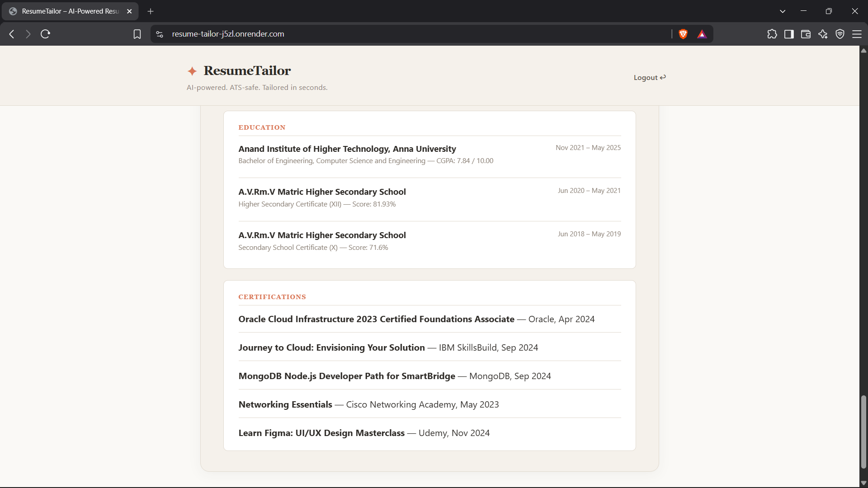Image resolution: width=868 pixels, height=488 pixels.
Task: Open Brave Rewards triangle icon
Action: click(702, 34)
